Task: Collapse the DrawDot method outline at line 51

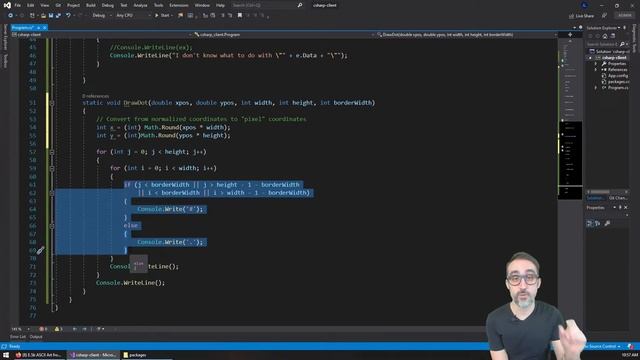Action: point(52,103)
